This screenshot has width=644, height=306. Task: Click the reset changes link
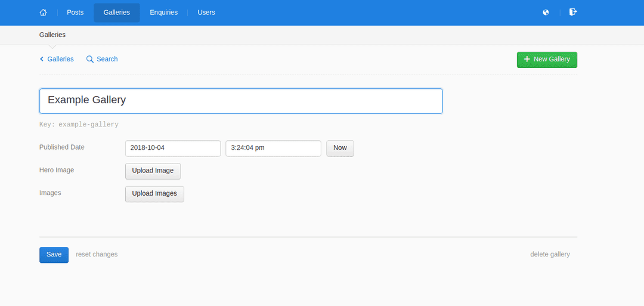tap(97, 255)
